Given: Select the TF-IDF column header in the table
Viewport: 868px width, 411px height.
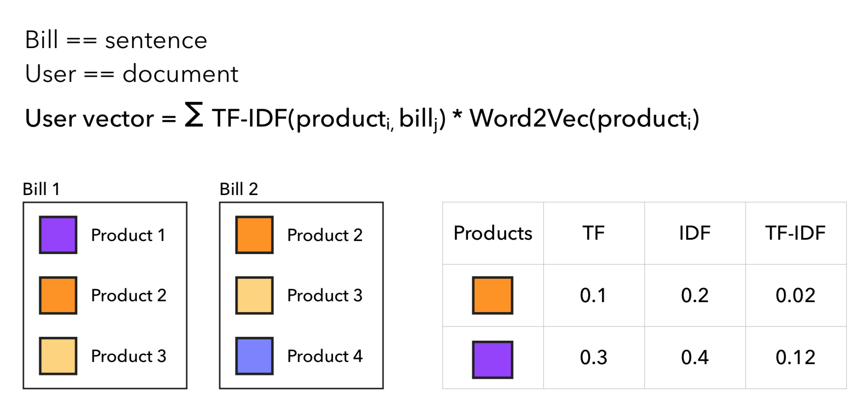Looking at the screenshot, I should pos(795,233).
